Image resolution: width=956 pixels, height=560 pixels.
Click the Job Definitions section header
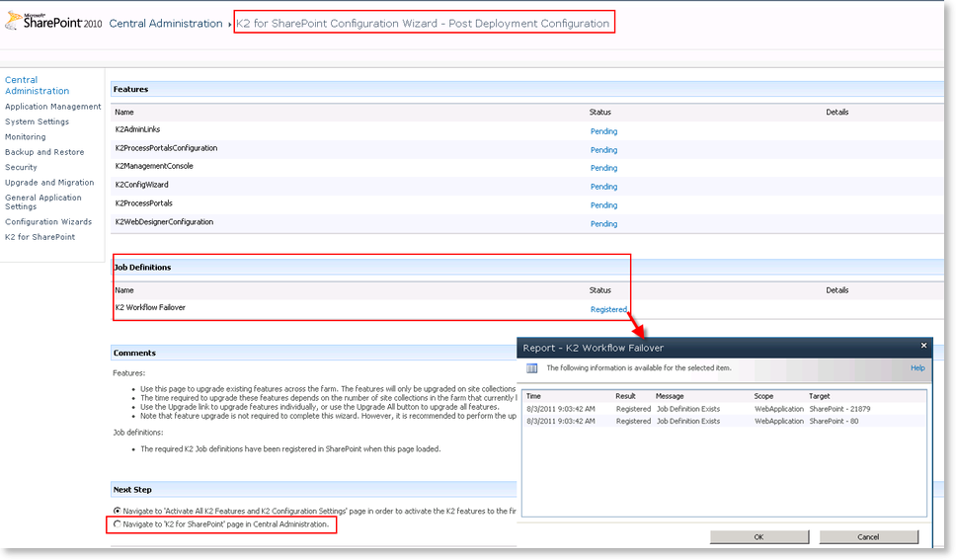pos(142,268)
